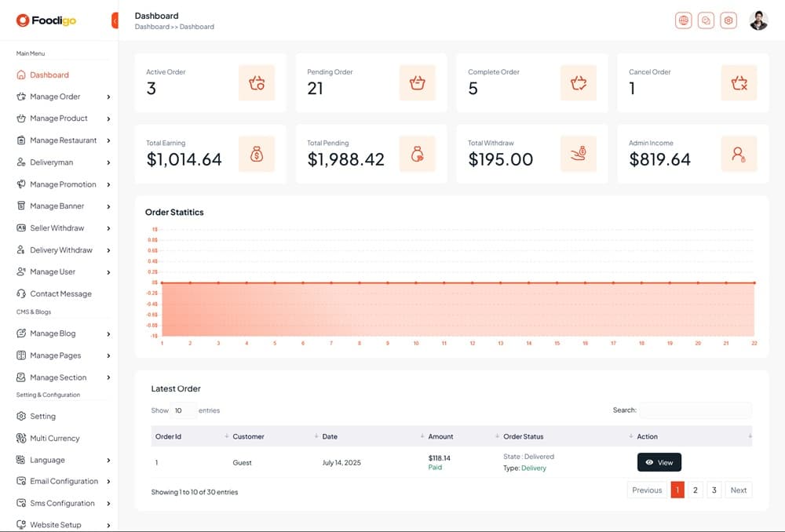Open the gear settings icon in header

tap(728, 21)
